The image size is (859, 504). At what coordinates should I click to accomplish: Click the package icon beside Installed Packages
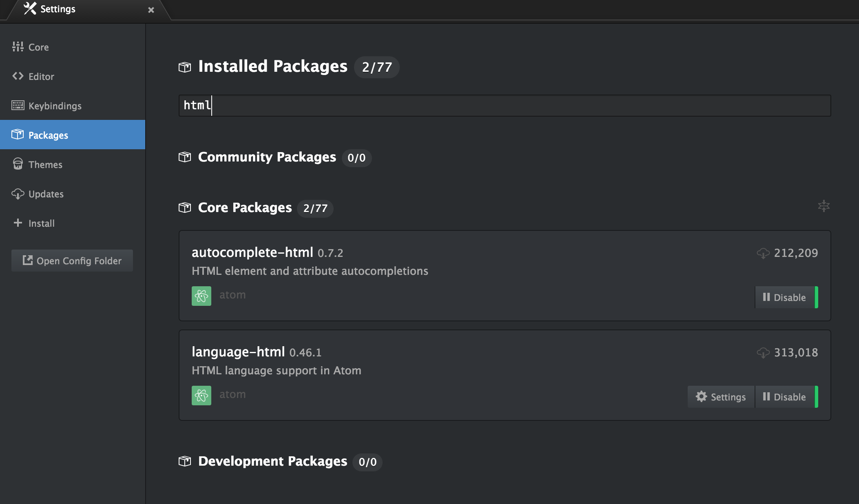pyautogui.click(x=185, y=67)
